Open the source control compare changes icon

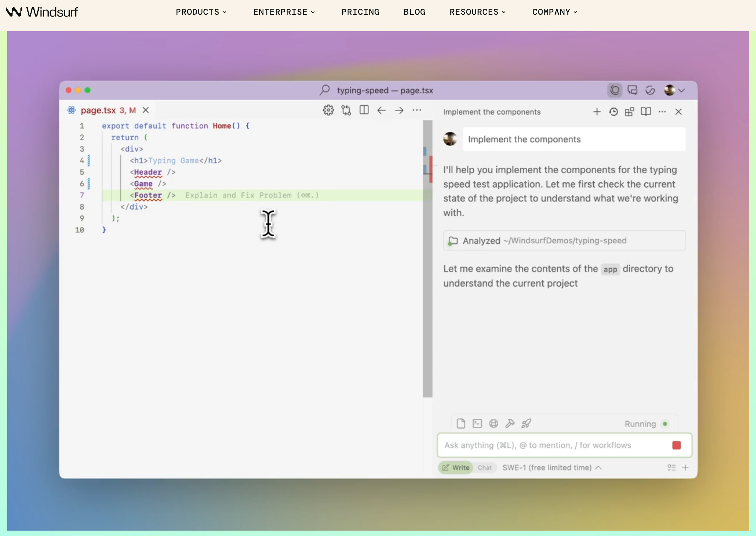346,110
